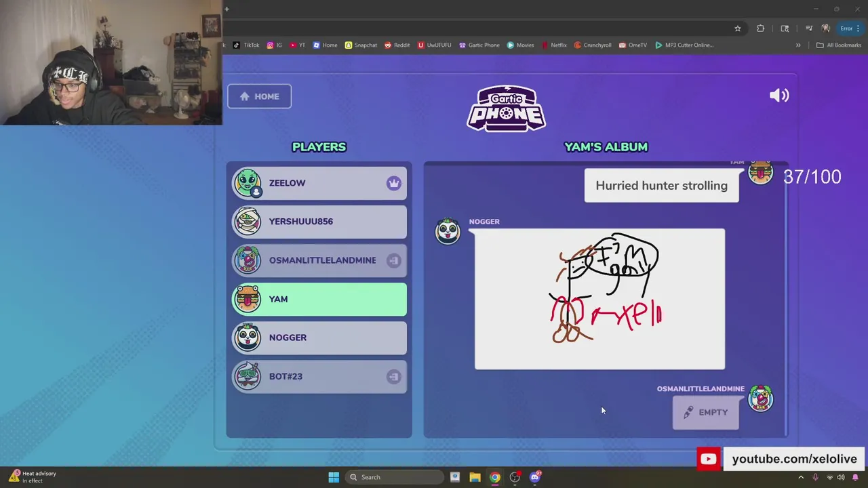This screenshot has height=488, width=868.
Task: Click Nogger's panda avatar in players list
Action: tap(248, 338)
